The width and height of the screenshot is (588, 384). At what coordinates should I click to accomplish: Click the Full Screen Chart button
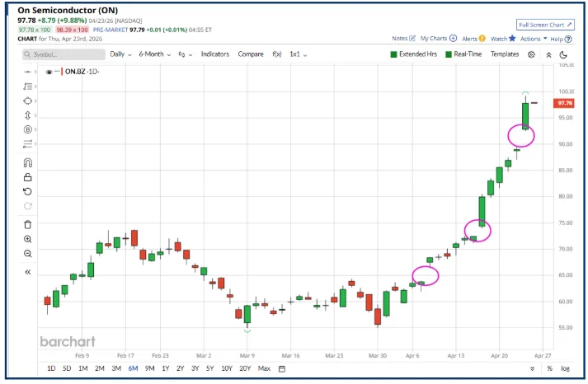545,25
